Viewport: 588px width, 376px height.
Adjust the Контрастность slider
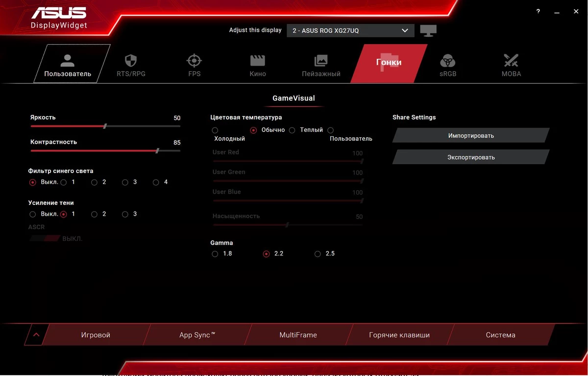(105, 150)
